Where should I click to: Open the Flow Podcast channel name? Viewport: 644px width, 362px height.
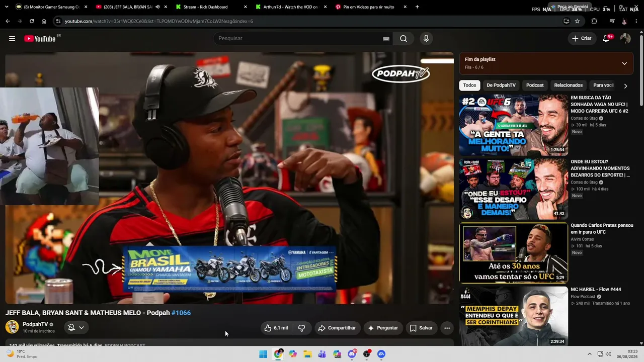click(x=583, y=297)
